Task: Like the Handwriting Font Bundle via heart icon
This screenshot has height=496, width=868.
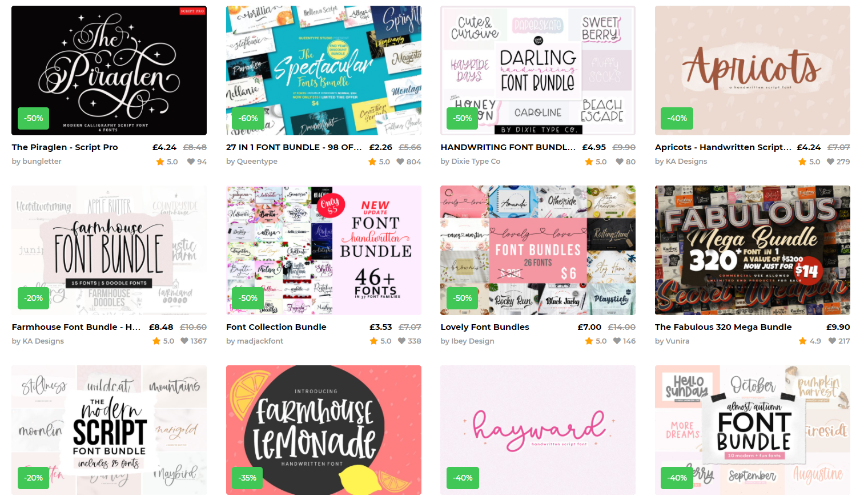Action: click(x=620, y=162)
